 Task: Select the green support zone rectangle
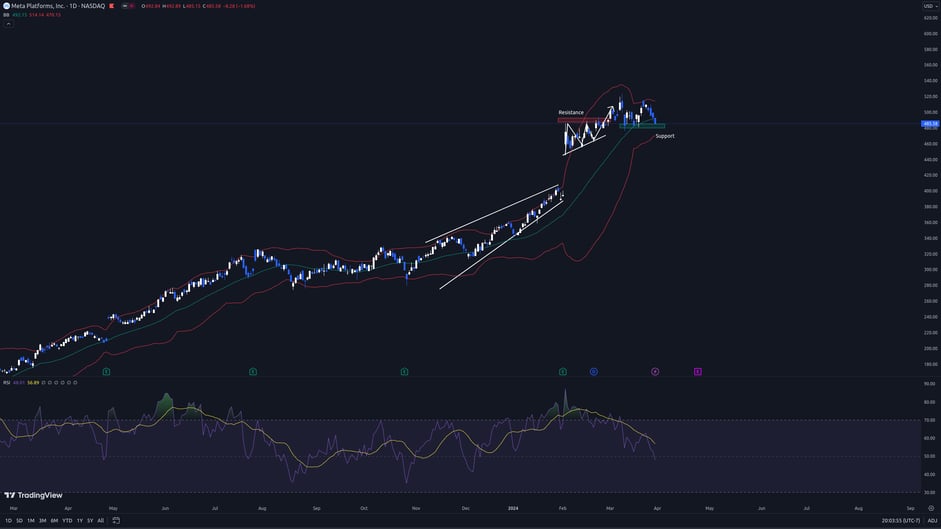tap(642, 126)
